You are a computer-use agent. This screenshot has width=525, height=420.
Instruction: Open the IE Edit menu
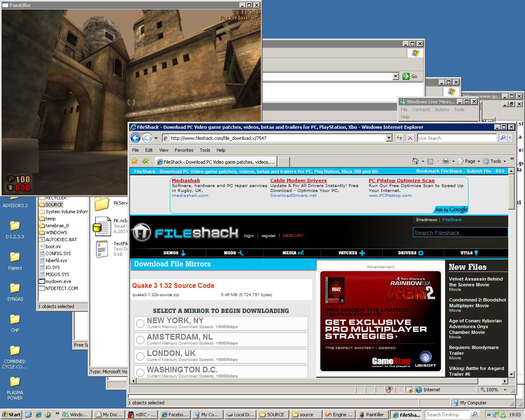pyautogui.click(x=149, y=150)
